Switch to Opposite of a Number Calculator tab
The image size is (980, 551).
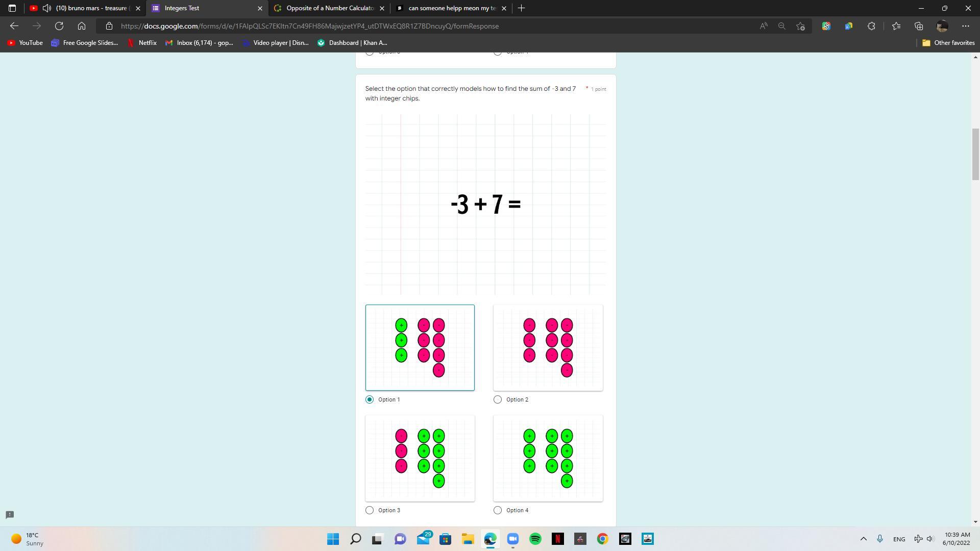pyautogui.click(x=329, y=8)
